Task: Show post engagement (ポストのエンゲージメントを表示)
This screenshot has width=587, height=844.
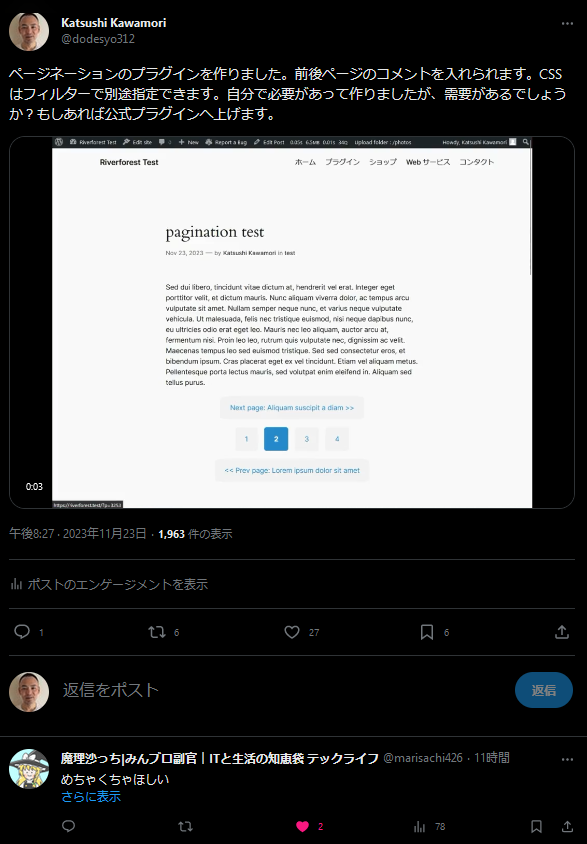Action: point(109,584)
